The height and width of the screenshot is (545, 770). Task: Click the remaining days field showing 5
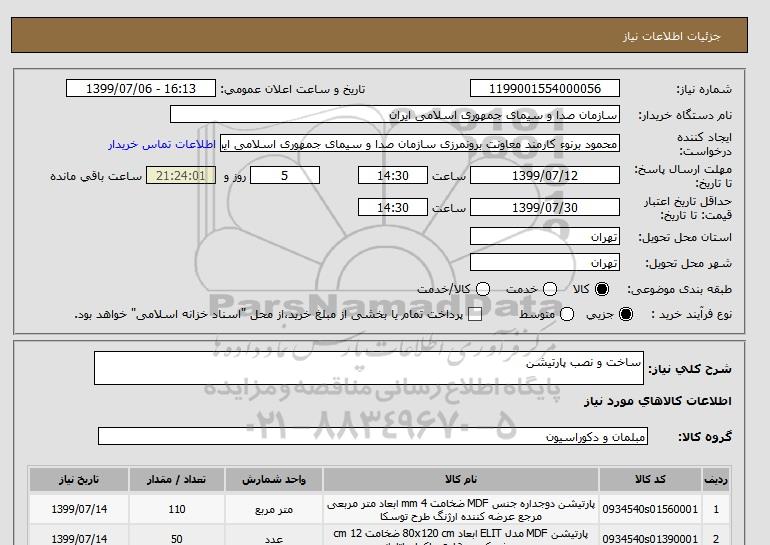point(285,175)
